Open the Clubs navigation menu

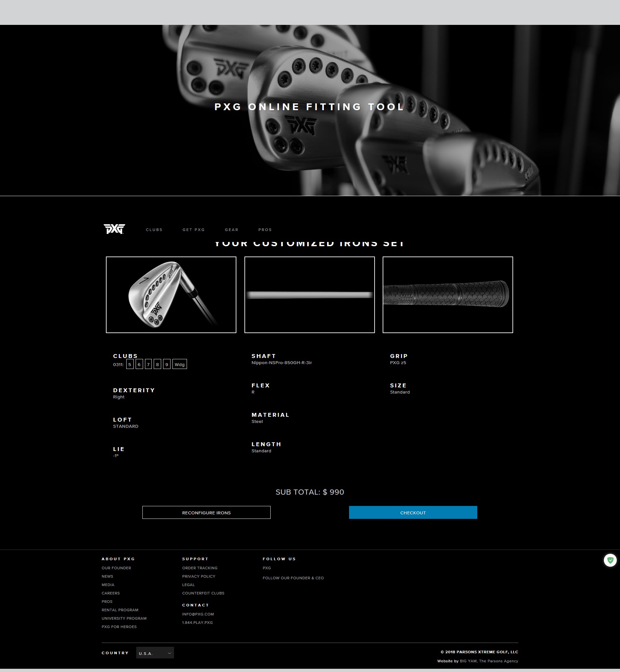154,230
